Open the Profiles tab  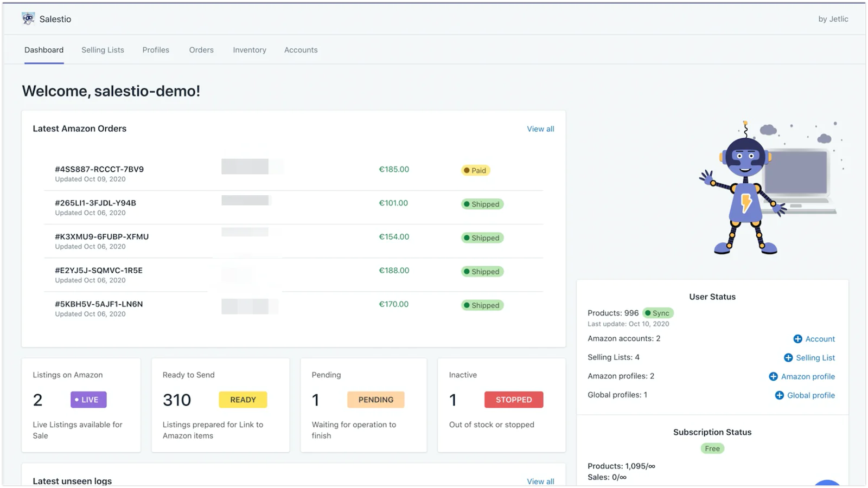pyautogui.click(x=156, y=49)
